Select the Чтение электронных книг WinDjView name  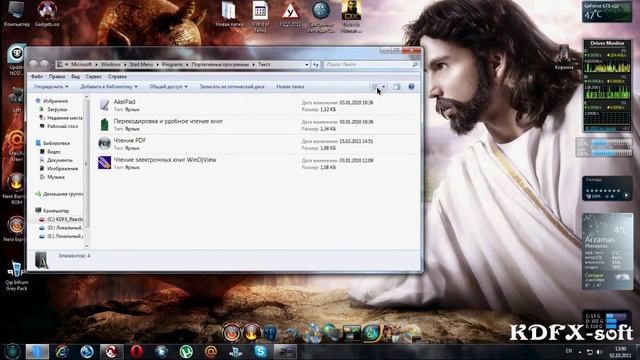click(x=165, y=160)
